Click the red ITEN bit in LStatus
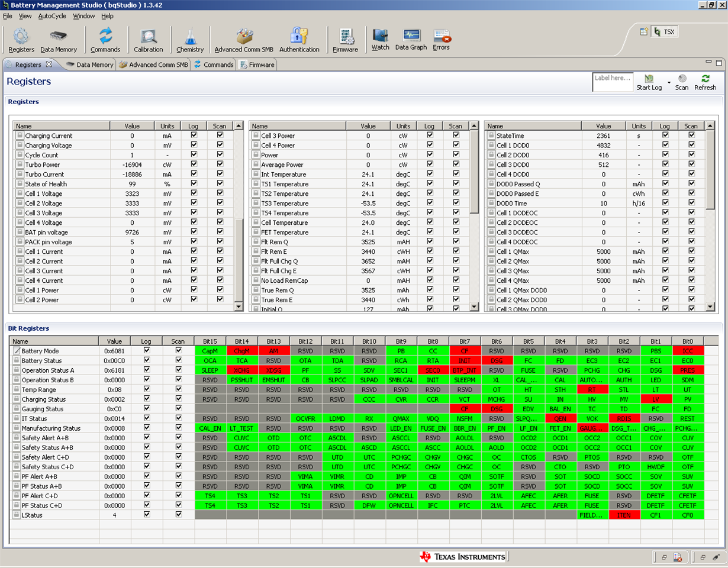 click(x=624, y=515)
